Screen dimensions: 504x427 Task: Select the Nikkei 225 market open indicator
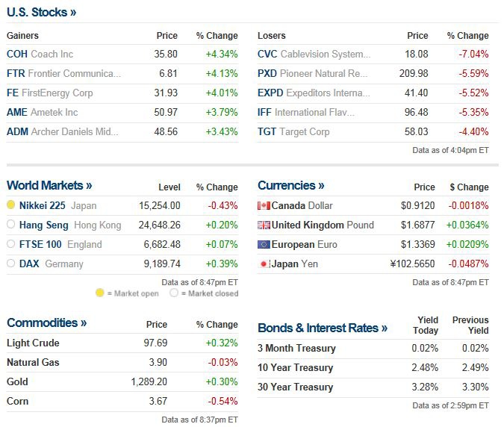click(11, 205)
